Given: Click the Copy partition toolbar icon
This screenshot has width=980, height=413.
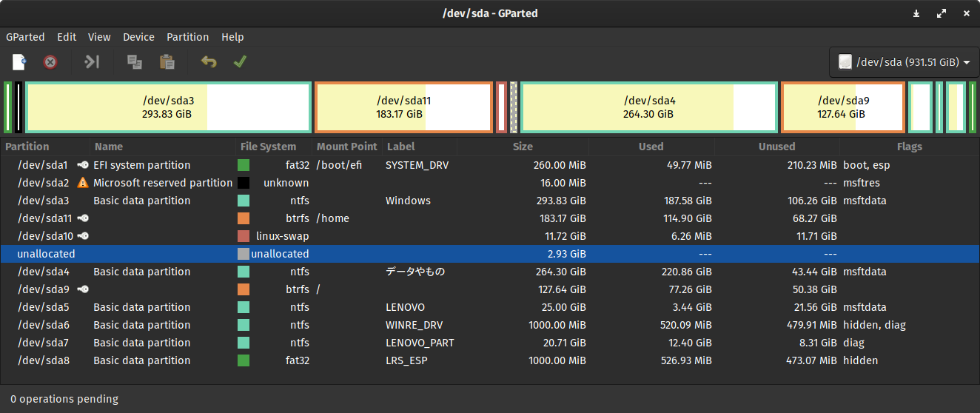Looking at the screenshot, I should (x=135, y=62).
